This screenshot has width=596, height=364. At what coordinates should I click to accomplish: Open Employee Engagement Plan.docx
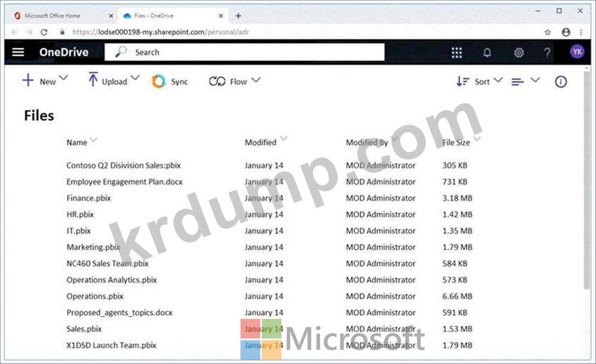(x=124, y=182)
